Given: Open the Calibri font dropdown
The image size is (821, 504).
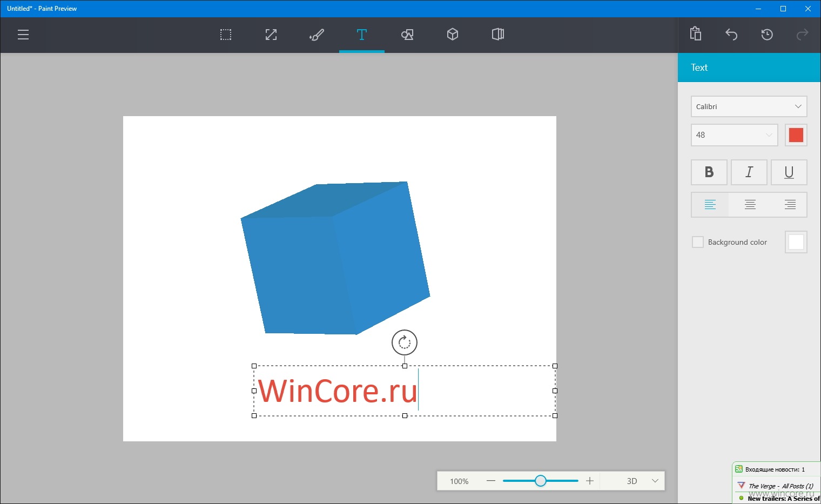Looking at the screenshot, I should tap(749, 106).
